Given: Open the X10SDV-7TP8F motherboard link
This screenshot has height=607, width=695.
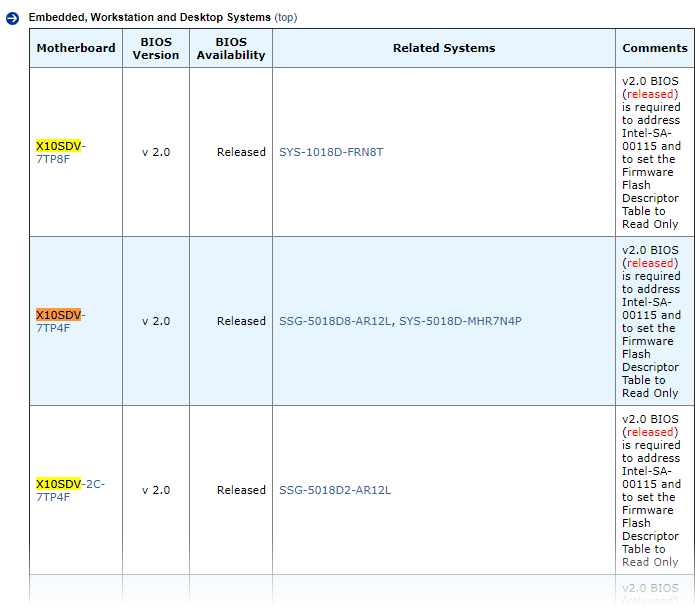Looking at the screenshot, I should (61, 153).
